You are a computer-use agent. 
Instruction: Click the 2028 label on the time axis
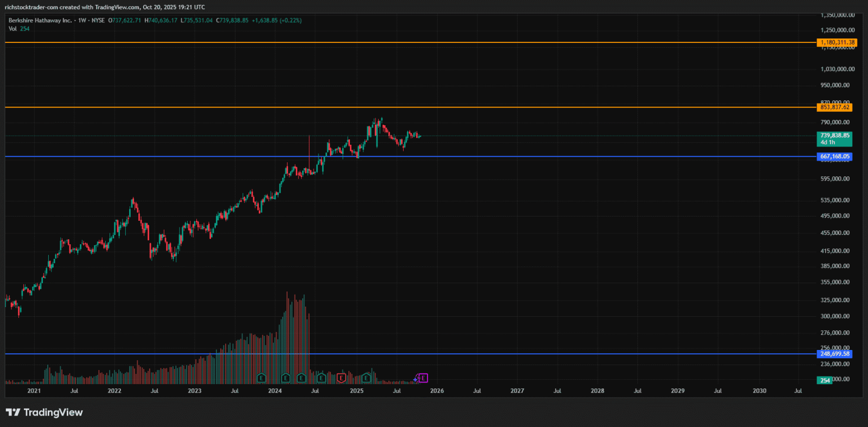tap(597, 391)
